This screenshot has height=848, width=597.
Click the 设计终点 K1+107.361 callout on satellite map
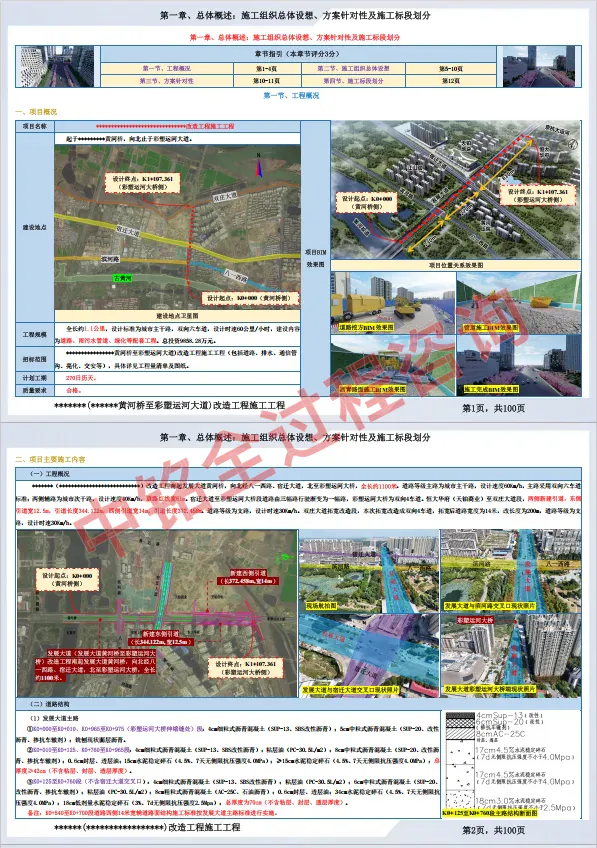click(142, 183)
